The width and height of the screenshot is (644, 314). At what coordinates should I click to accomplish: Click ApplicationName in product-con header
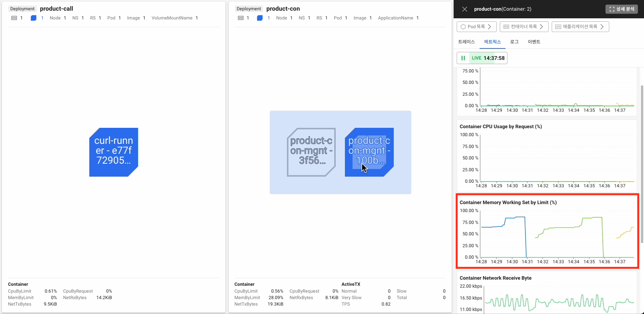[396, 18]
